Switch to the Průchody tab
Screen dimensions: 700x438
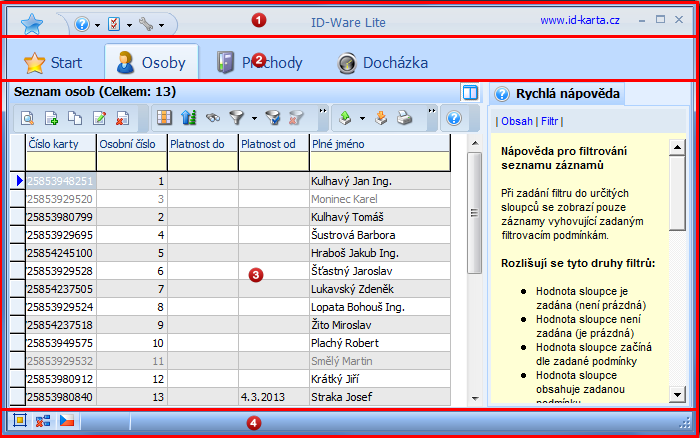click(x=259, y=63)
